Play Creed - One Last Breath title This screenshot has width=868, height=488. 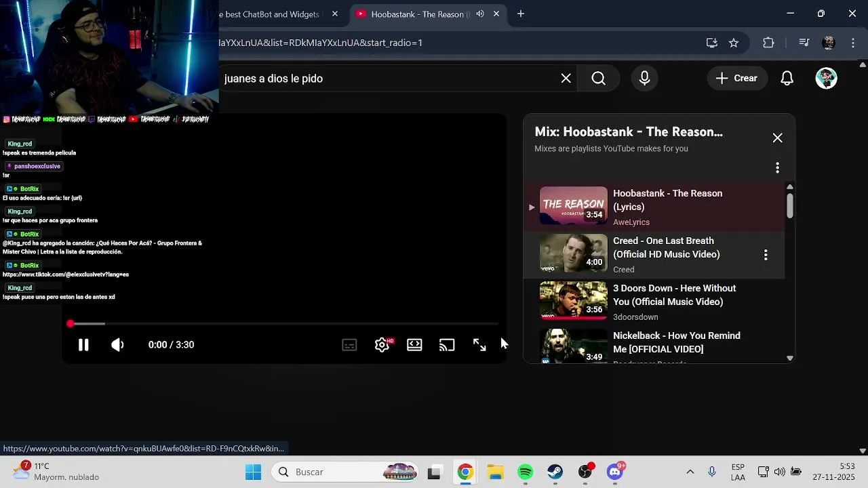(667, 247)
